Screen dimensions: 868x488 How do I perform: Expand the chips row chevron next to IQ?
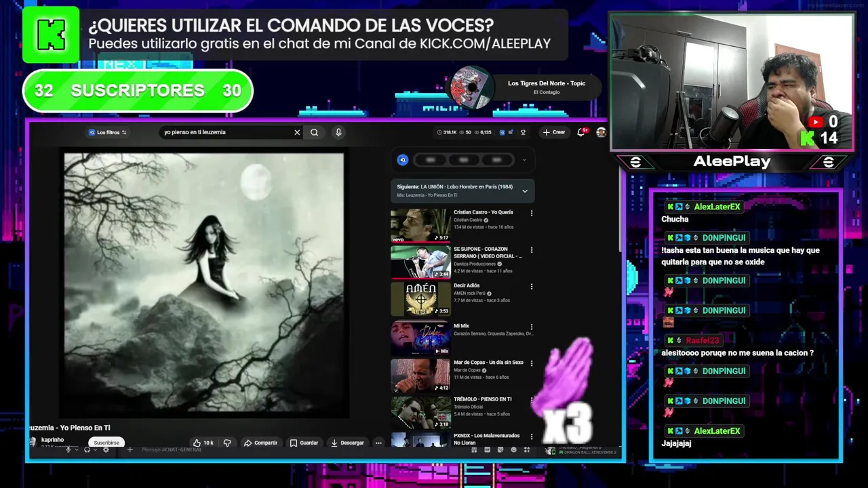pyautogui.click(x=524, y=160)
